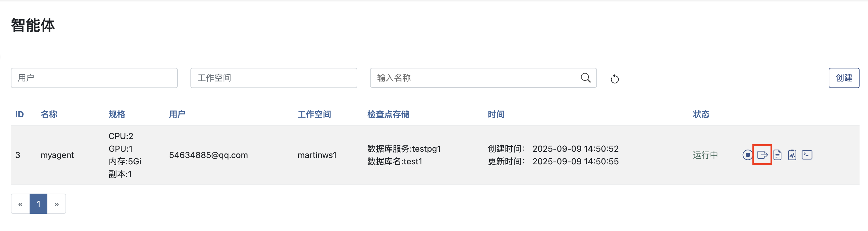
Task: Click the ID column header
Action: [x=20, y=115]
